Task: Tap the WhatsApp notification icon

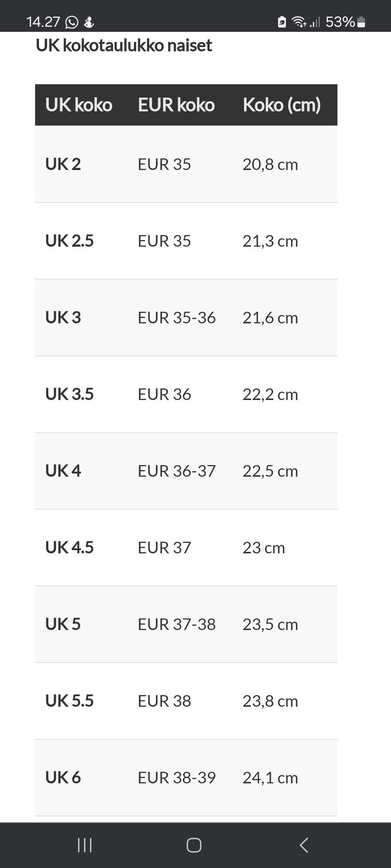Action: (72, 22)
